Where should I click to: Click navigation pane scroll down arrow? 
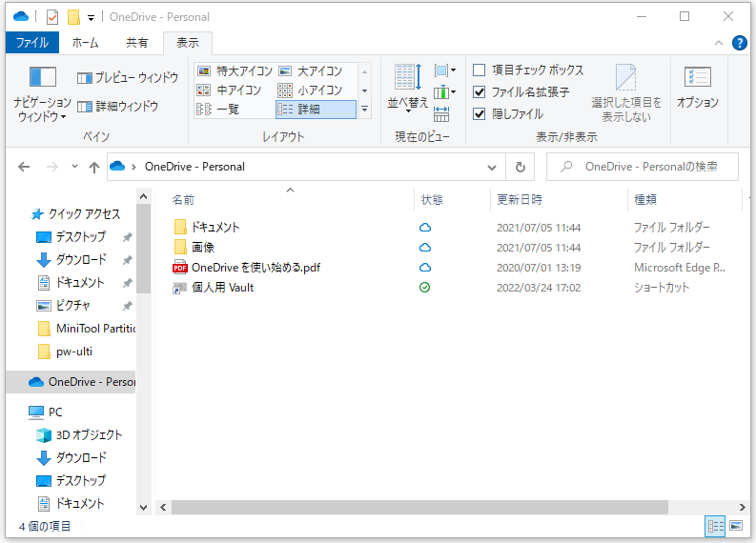point(143,508)
